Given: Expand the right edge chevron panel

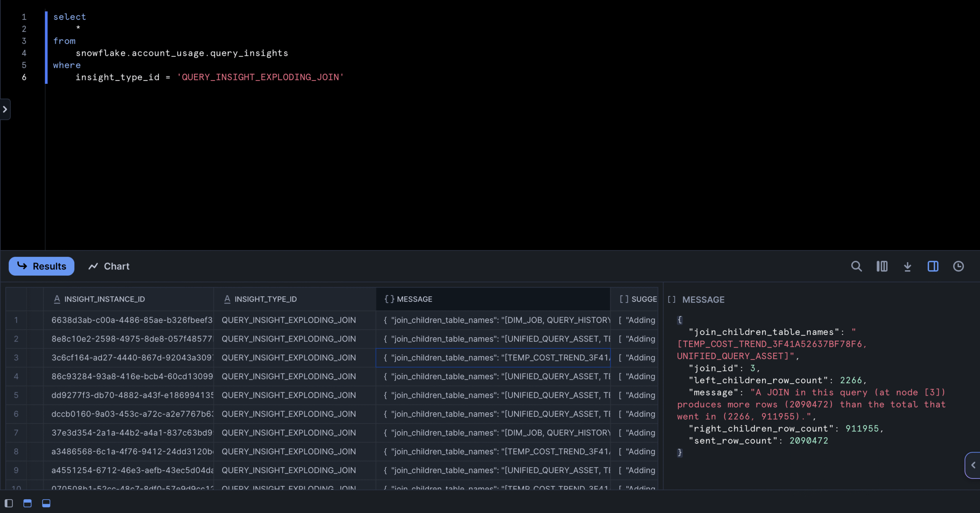Looking at the screenshot, I should pyautogui.click(x=973, y=465).
